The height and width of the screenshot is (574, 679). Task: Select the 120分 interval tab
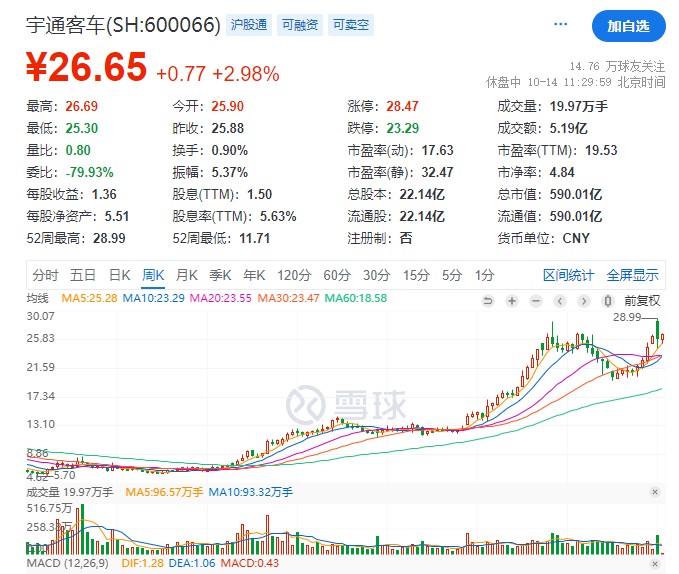(294, 275)
